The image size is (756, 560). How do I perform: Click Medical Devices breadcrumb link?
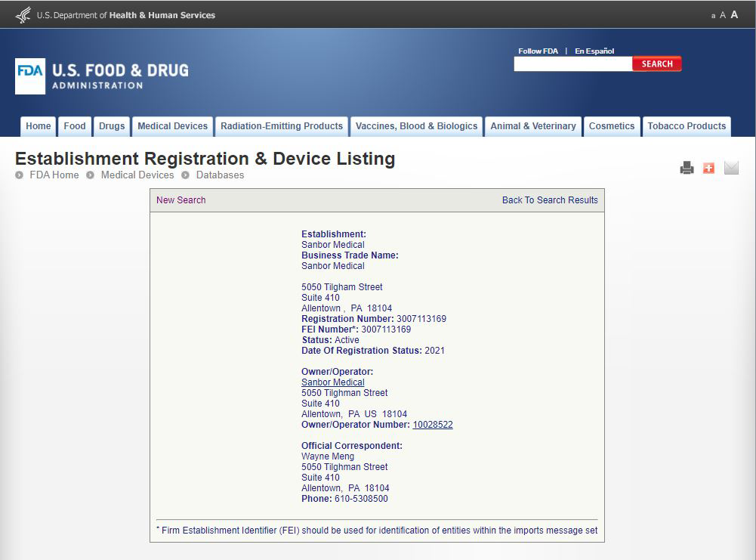tap(137, 175)
